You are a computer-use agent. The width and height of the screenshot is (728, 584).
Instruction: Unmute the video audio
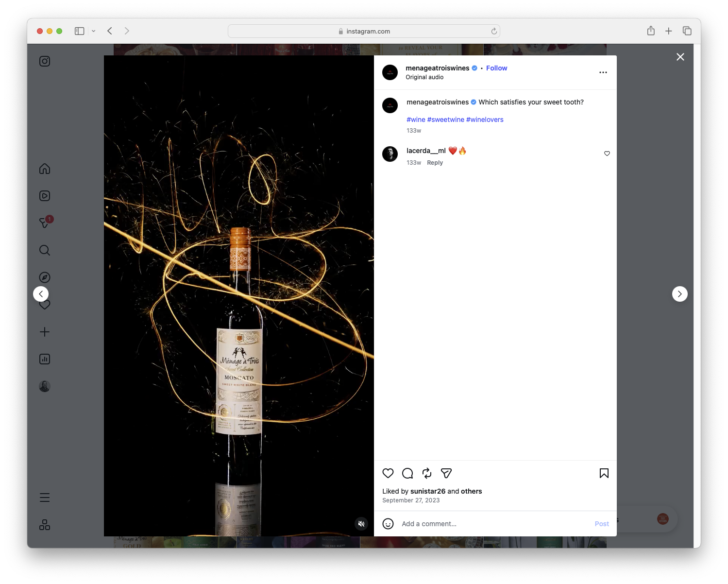[361, 523]
